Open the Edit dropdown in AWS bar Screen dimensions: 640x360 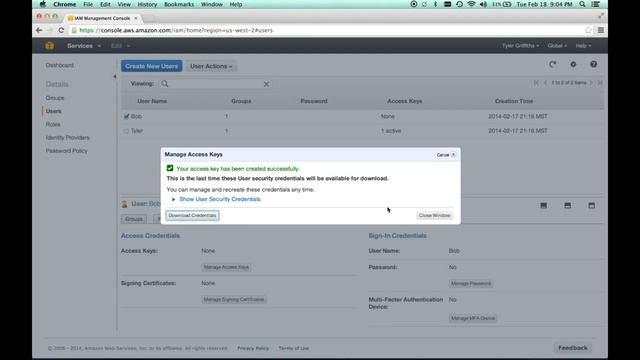click(x=120, y=46)
